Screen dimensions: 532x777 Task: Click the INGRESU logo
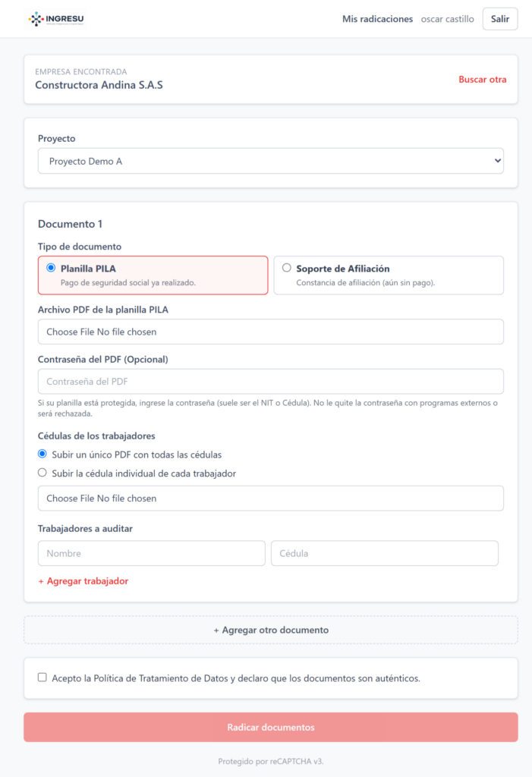coord(56,19)
